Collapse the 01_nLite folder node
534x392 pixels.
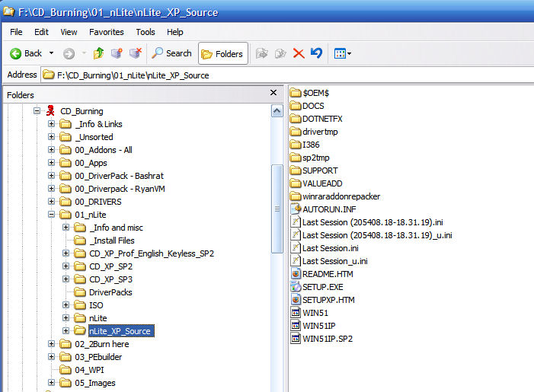(x=52, y=215)
